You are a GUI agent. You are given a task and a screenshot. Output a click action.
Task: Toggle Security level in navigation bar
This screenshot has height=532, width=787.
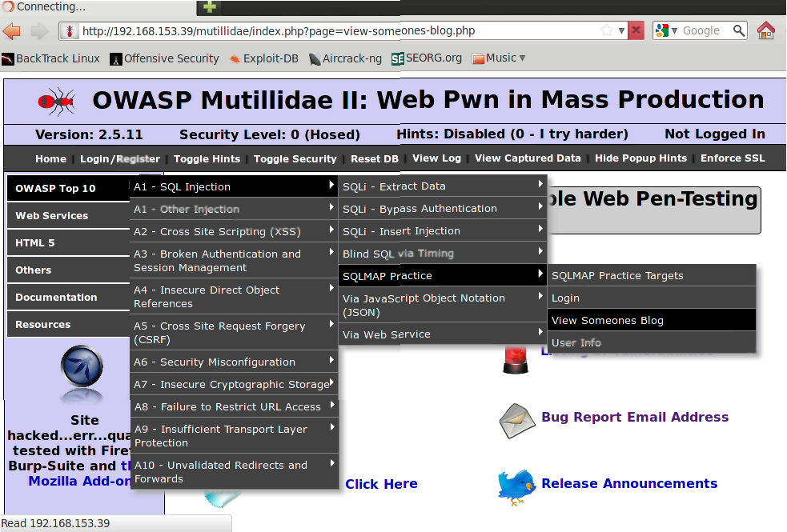pyautogui.click(x=295, y=158)
